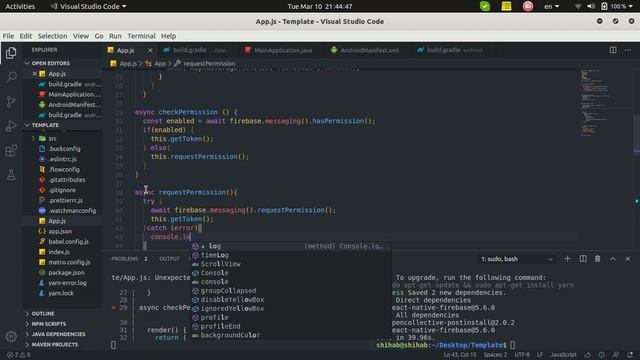Open yarn-error.log in explorer
Viewport: 640px width, 360px height.
67,283
